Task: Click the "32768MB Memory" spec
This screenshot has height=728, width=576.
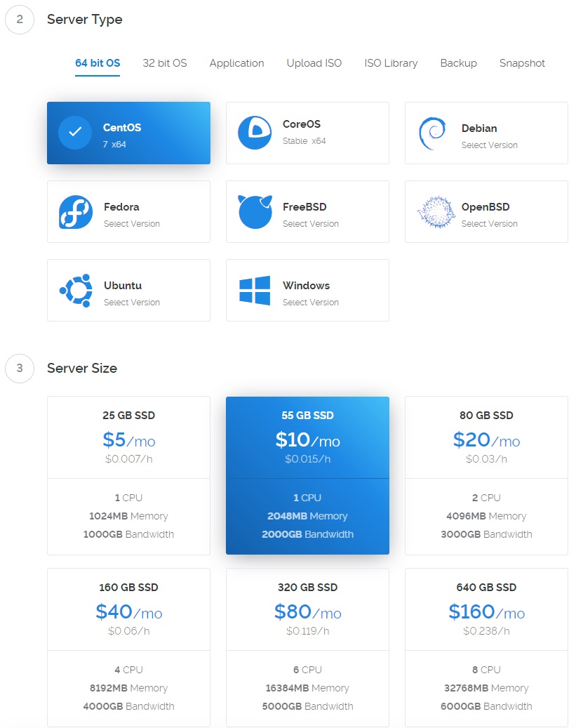Action: click(486, 688)
